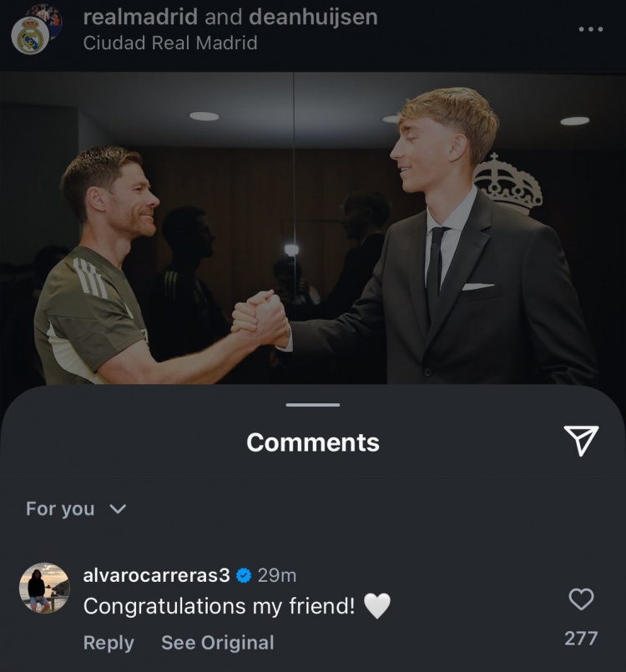The image size is (626, 672).
Task: Click the blue verified badge
Action: coord(243,575)
